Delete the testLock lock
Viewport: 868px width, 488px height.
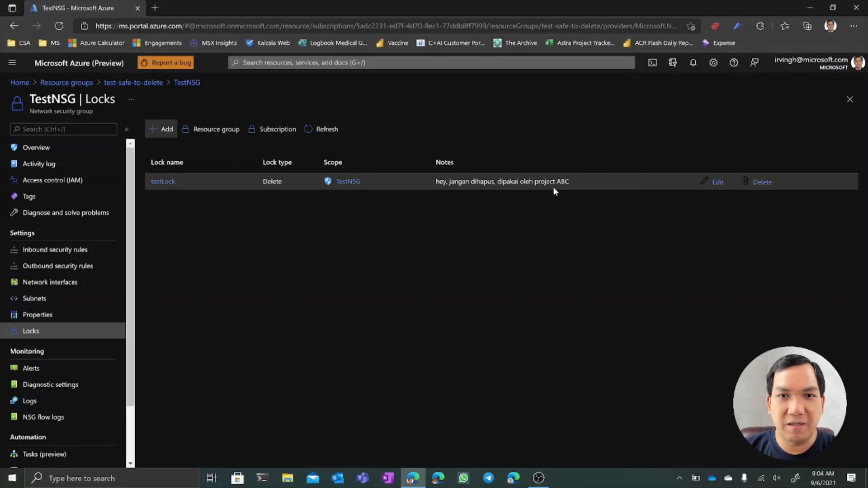point(757,182)
